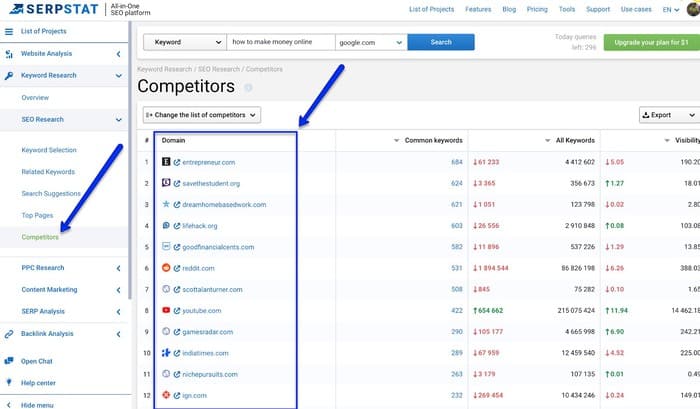The image size is (700, 409).
Task: Open Use cases in top navigation
Action: click(636, 9)
